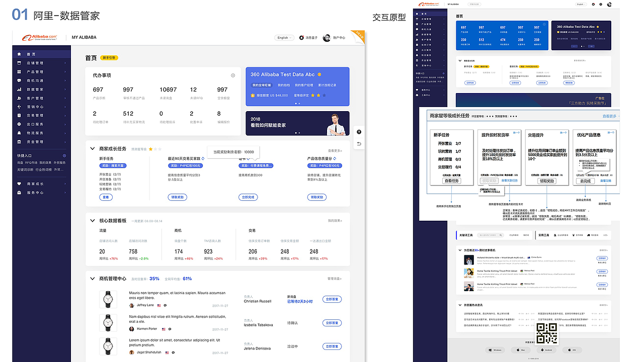Image resolution: width=644 pixels, height=362 pixels.
Task: Click the home icon beside 首页 in sidebar
Action: [19, 54]
